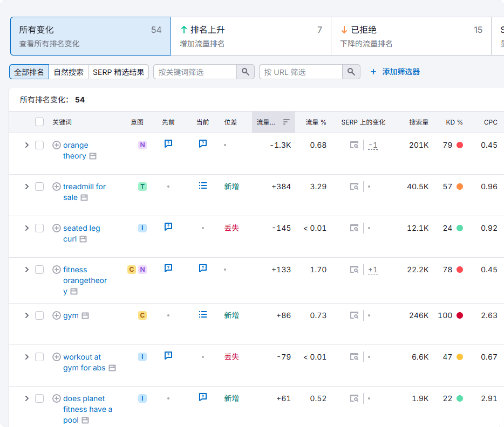Image resolution: width=504 pixels, height=427 pixels.
Task: Click the sort icon on the 流量 column header
Action: click(x=286, y=122)
